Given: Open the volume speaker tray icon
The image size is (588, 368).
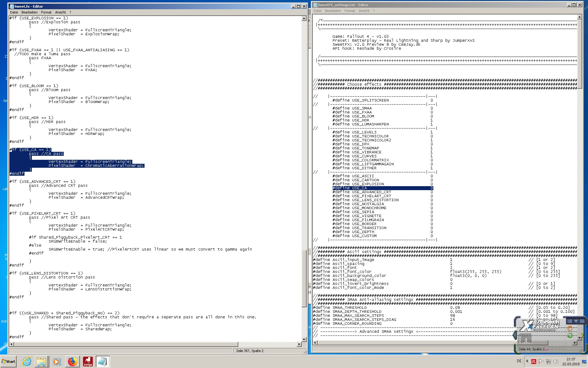Looking at the screenshot, I should coord(556,362).
